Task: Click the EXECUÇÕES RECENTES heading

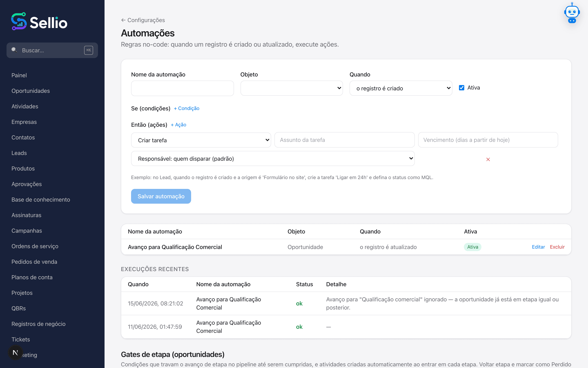Action: pos(155,269)
